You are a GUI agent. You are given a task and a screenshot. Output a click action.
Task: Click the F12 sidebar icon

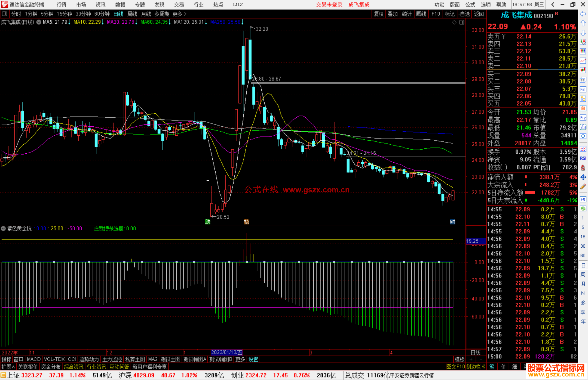click(583, 118)
